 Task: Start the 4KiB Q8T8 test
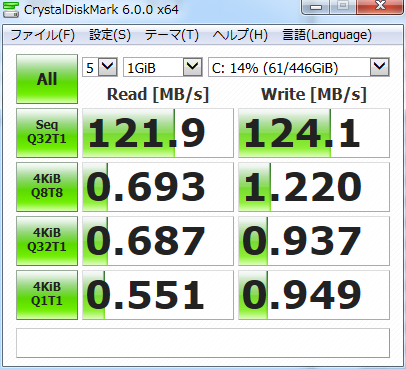47,187
